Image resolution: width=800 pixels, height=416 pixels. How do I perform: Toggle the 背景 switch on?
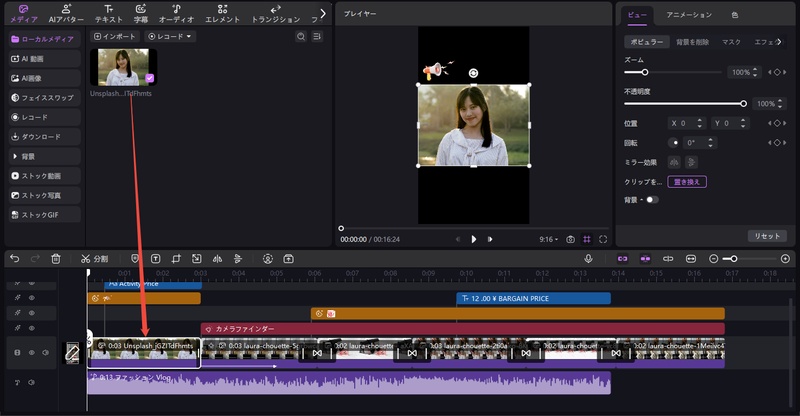(x=652, y=200)
